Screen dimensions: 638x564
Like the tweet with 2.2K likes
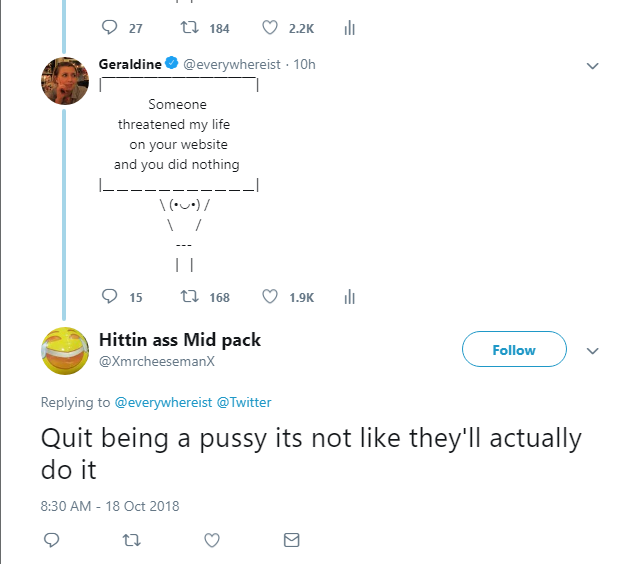(269, 28)
